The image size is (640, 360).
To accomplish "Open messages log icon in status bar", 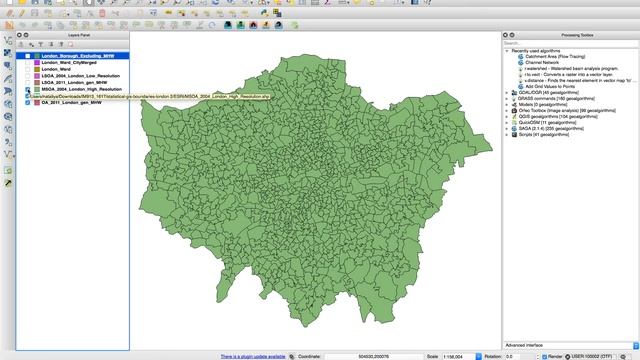I will (x=623, y=356).
